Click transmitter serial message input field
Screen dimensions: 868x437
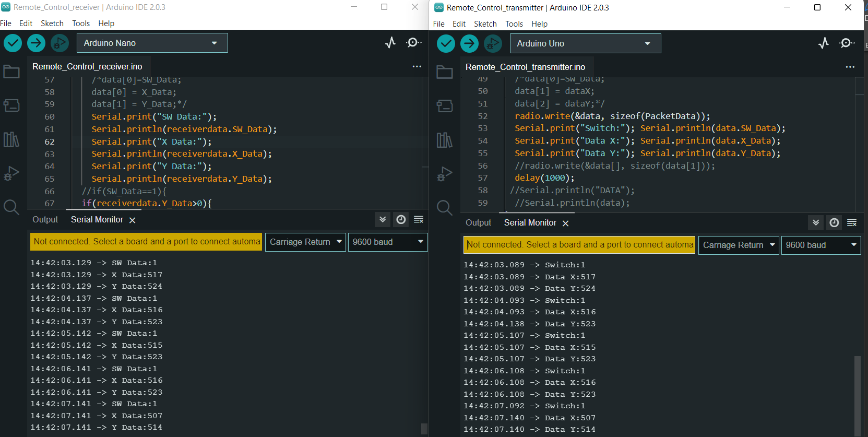579,245
